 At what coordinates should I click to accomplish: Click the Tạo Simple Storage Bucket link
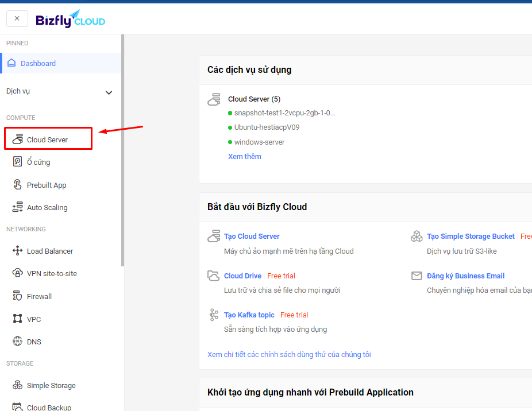click(471, 236)
